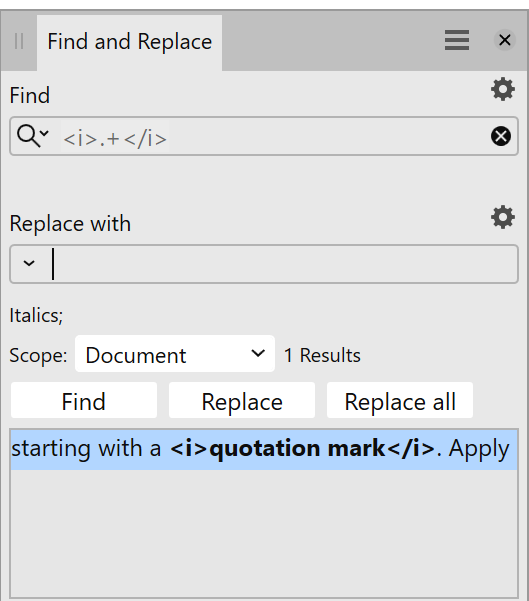Open the Replace with format gear options
Viewport: 529px width, 601px height.
pos(503,217)
